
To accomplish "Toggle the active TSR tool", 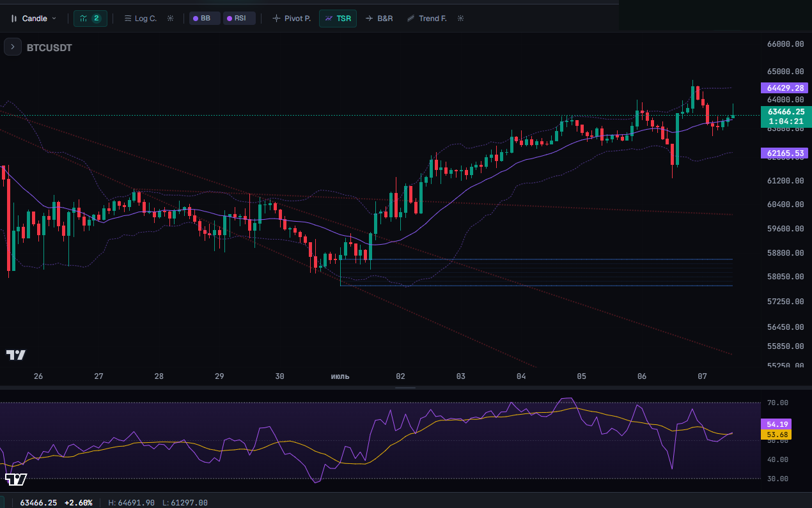I will click(x=338, y=19).
